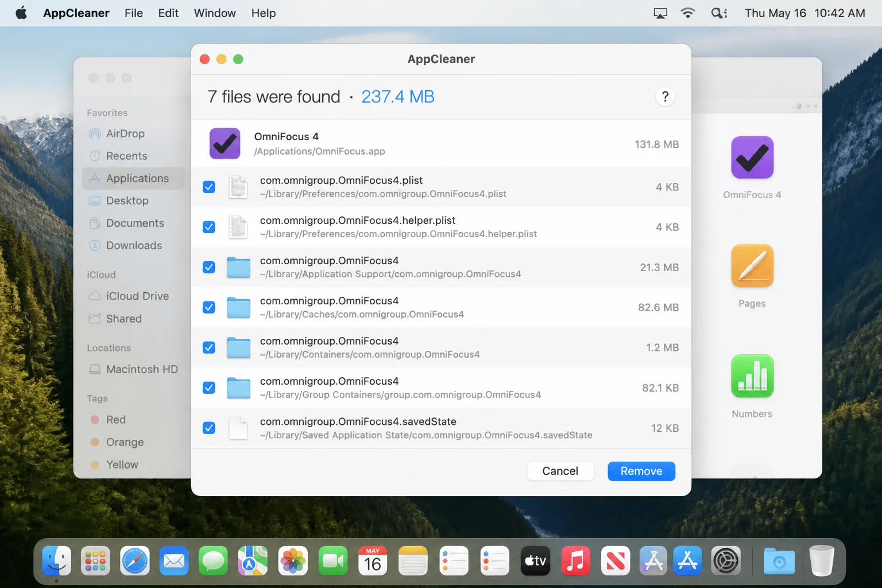
Task: Select Downloads in Finder sidebar
Action: [133, 245]
